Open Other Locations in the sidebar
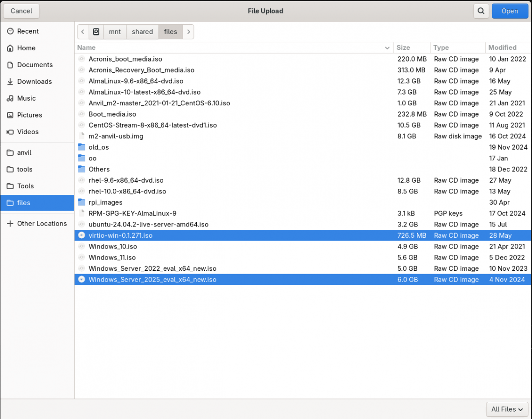This screenshot has width=532, height=419. (42, 224)
